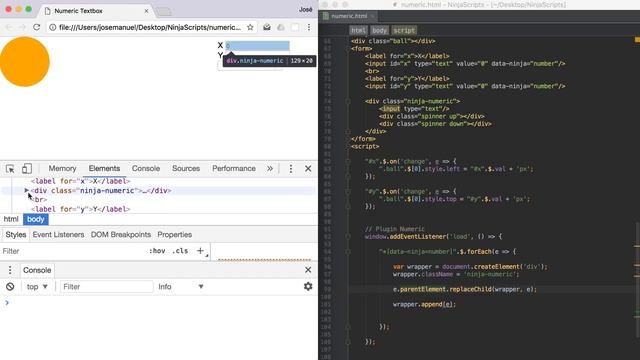Viewport: 640px width, 360px height.
Task: Open console settings gear
Action: tap(308, 287)
